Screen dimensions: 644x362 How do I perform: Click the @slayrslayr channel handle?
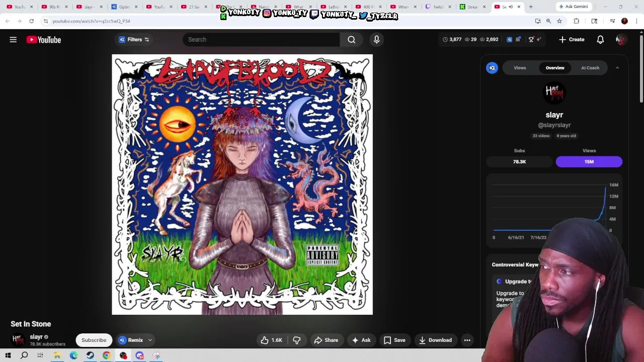pyautogui.click(x=554, y=125)
